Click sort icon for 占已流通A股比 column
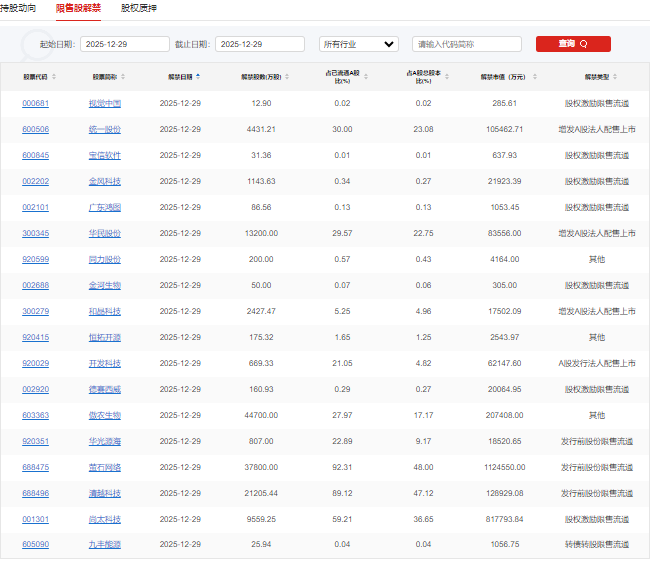The image size is (650, 561). tap(364, 76)
